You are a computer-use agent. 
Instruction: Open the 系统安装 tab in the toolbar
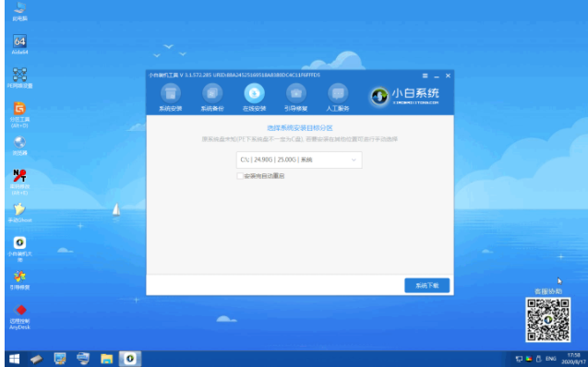tap(171, 98)
